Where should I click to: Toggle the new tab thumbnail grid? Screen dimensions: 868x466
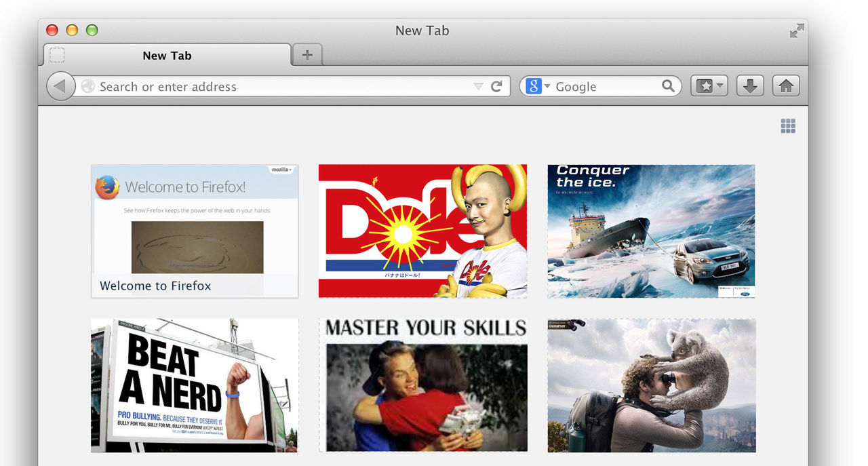tap(787, 125)
